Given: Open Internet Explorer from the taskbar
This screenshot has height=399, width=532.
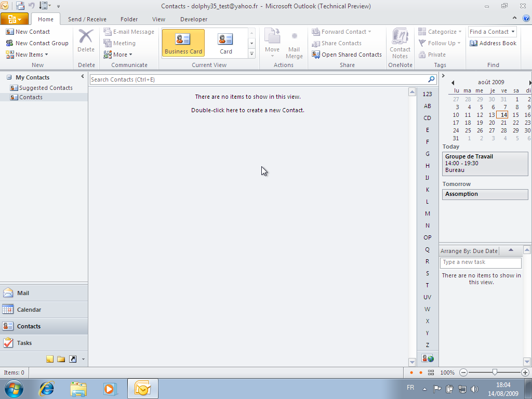Looking at the screenshot, I should click(x=46, y=389).
